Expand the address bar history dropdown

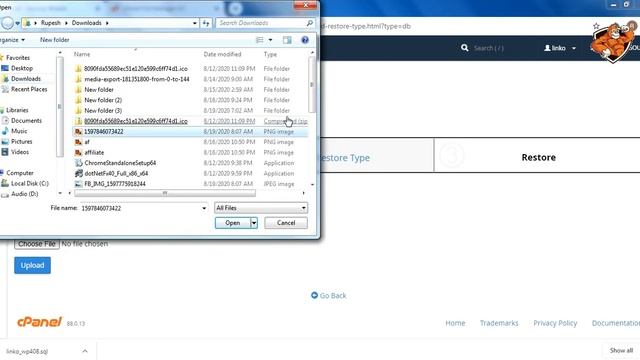(x=195, y=23)
